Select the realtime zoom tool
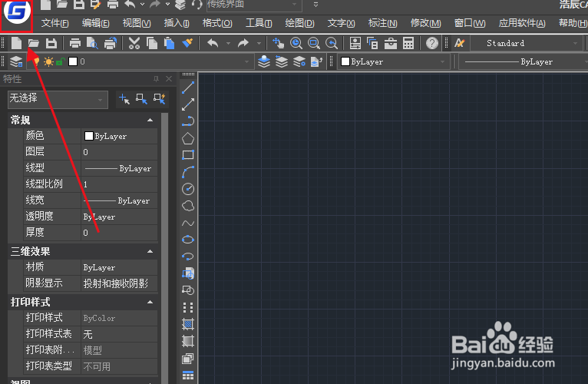The width and height of the screenshot is (588, 384). (x=296, y=43)
